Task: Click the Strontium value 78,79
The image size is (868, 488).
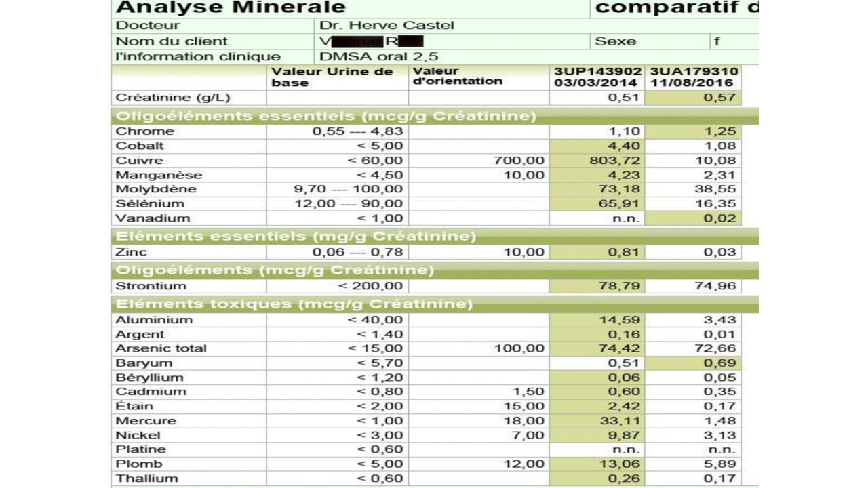Action: pos(620,286)
